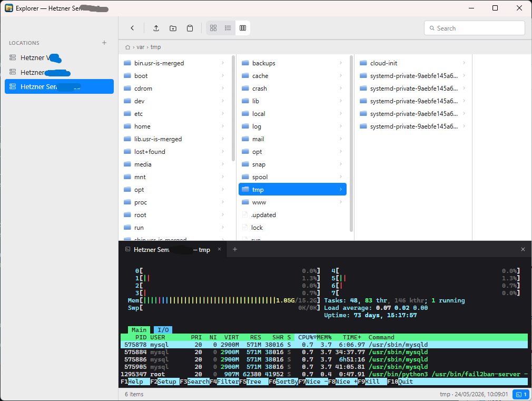Click 'tmp' in the breadcrumb path
The width and height of the screenshot is (532, 401).
tap(156, 47)
